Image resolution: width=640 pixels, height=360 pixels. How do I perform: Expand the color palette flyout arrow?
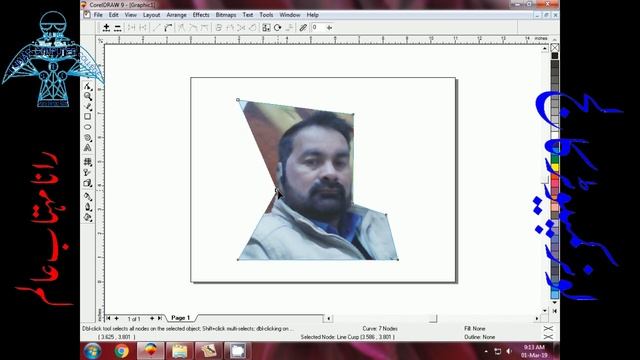(x=555, y=311)
